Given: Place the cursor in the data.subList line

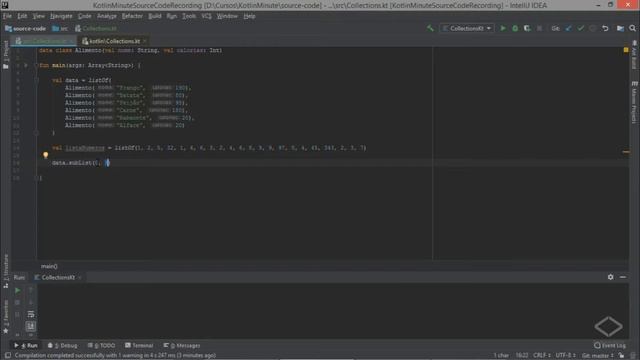Looking at the screenshot, I should tap(80, 163).
